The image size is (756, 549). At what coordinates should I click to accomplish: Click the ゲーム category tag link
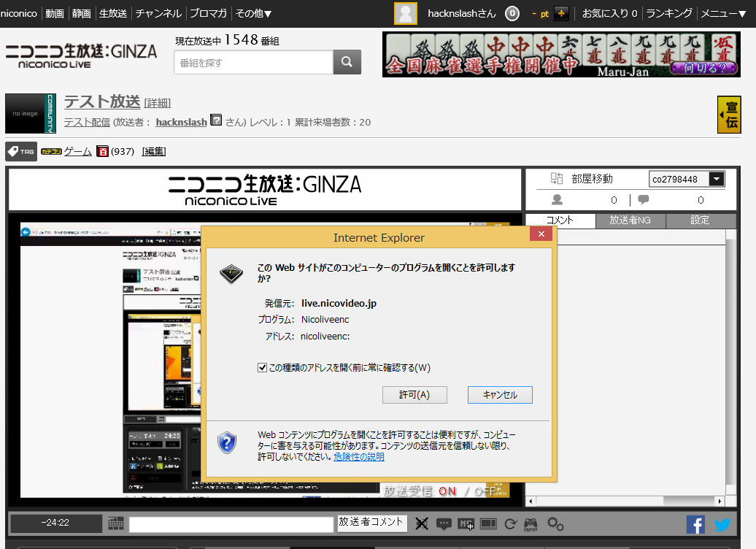point(77,151)
